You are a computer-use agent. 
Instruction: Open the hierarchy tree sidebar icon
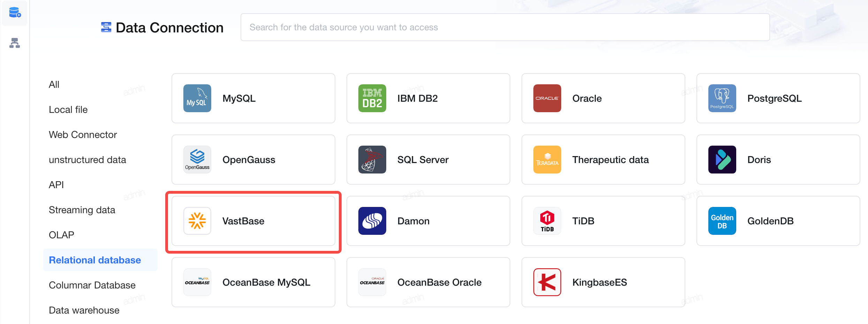(15, 43)
